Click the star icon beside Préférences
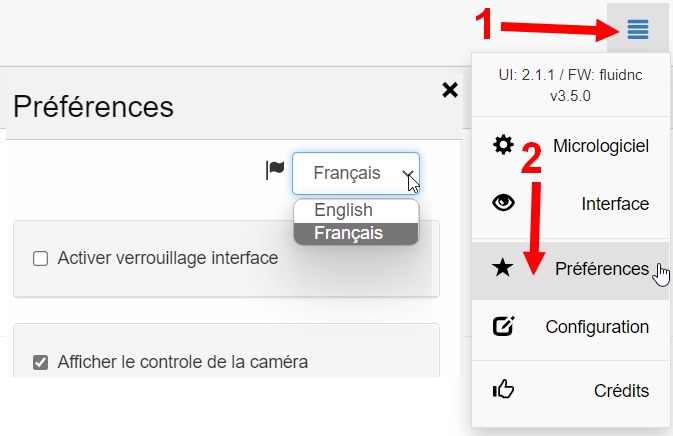Viewport: 673px width, 436px height. (503, 268)
